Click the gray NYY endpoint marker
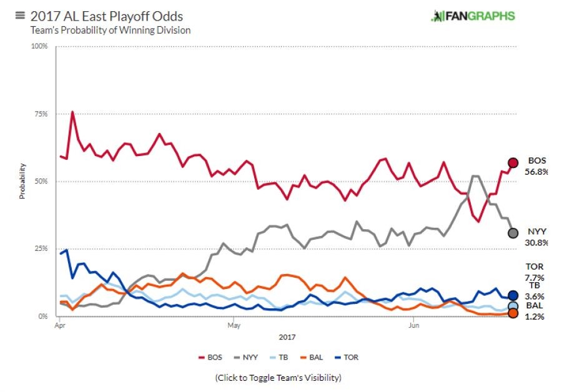This screenshot has height=392, width=562. click(513, 233)
